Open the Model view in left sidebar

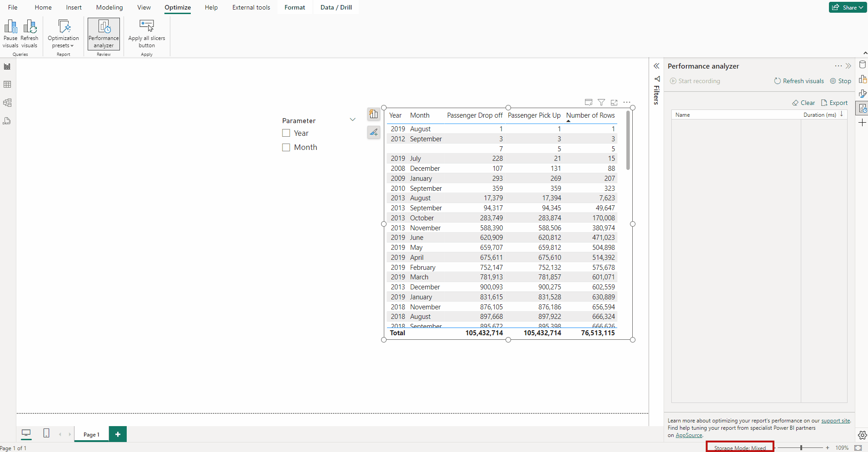point(7,103)
